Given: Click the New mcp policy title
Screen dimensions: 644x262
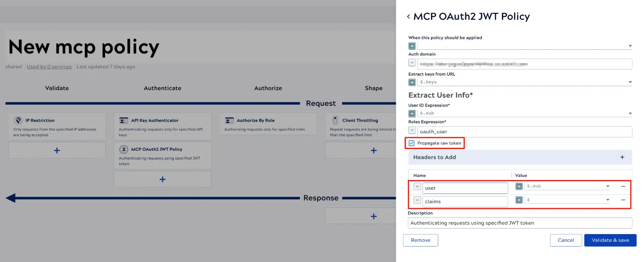Looking at the screenshot, I should point(84,47).
